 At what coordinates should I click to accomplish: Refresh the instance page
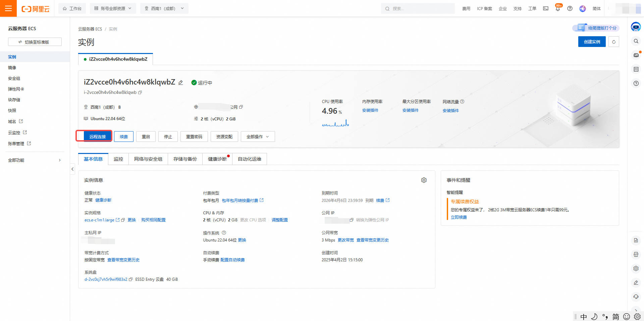tap(614, 42)
